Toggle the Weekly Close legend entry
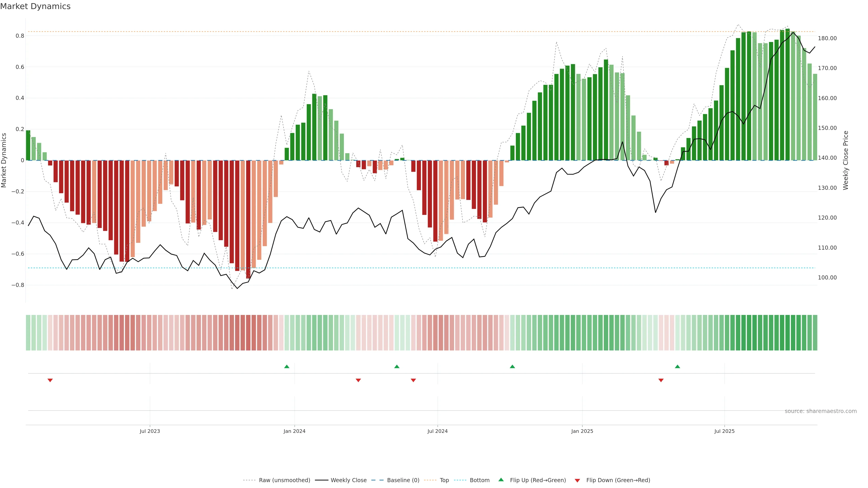Image resolution: width=868 pixels, height=488 pixels. tap(348, 480)
